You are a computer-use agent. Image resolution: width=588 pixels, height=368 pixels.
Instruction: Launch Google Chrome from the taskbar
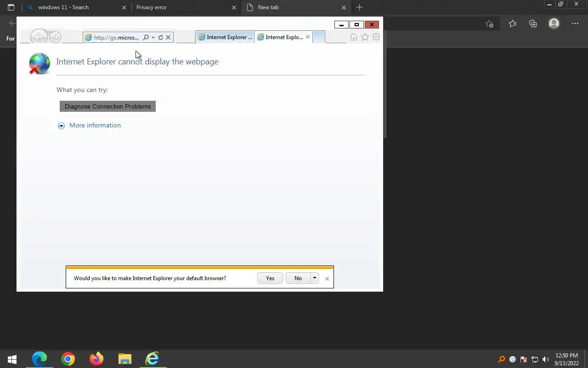tap(68, 359)
